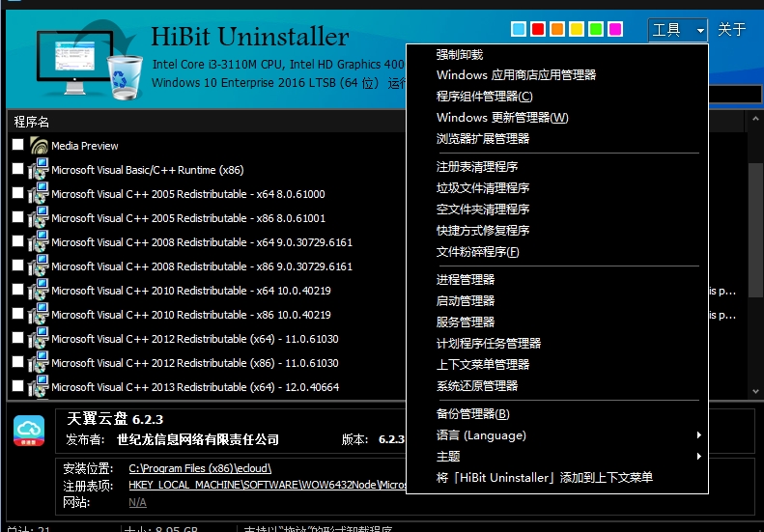The image size is (764, 532).
Task: Open 进程管理器
Action: coord(557,280)
